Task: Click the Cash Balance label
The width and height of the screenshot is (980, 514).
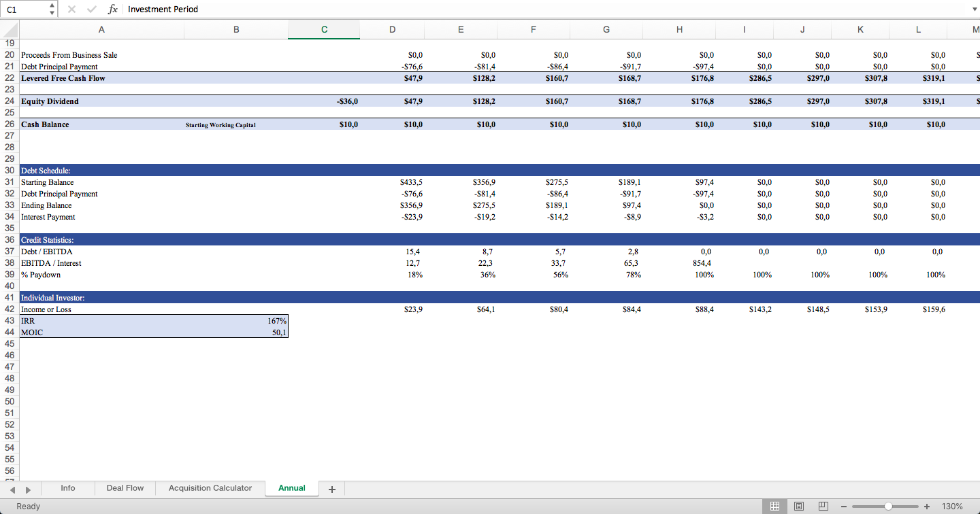Action: click(x=45, y=124)
